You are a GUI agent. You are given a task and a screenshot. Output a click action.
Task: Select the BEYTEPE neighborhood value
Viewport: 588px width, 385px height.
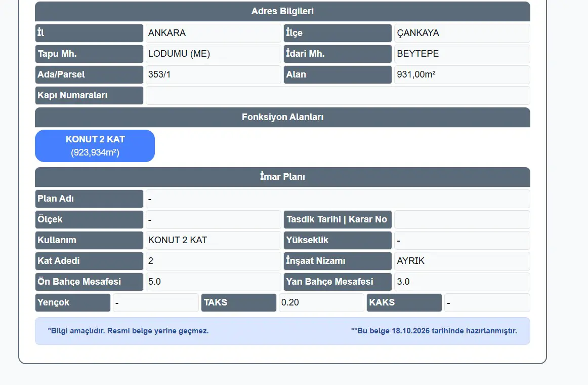tap(462, 54)
